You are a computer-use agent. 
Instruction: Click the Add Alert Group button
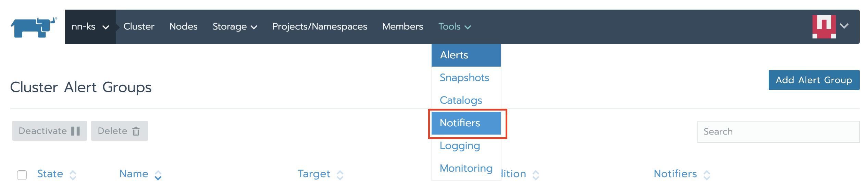point(814,80)
